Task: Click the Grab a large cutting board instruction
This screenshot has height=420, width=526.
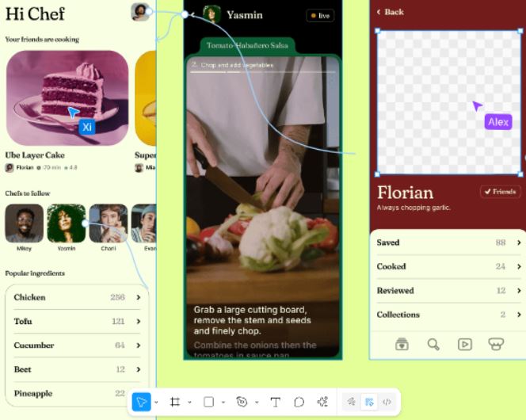Action: (252, 320)
